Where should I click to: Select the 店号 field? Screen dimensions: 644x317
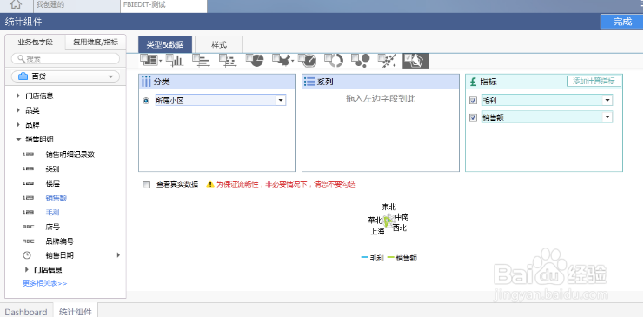tap(52, 227)
